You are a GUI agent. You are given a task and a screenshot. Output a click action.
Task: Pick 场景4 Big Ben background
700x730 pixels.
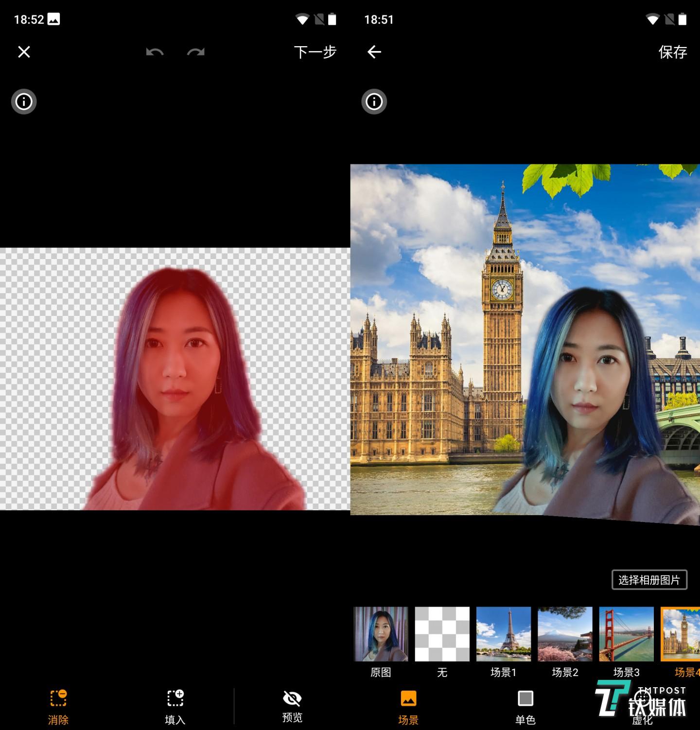coord(681,634)
